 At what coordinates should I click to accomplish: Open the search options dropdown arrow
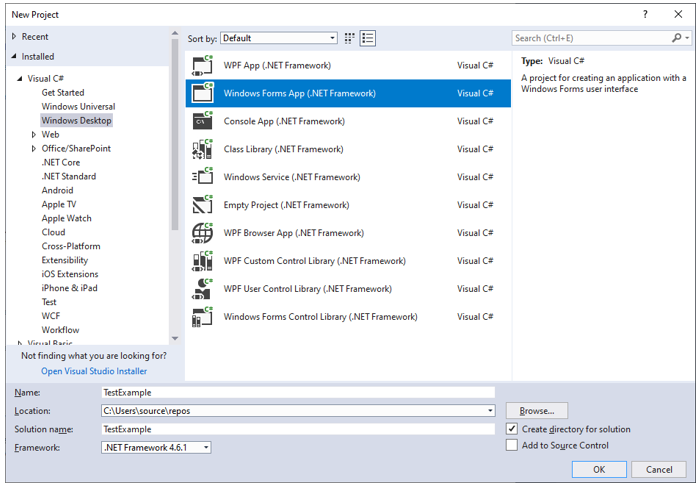pyautogui.click(x=687, y=38)
